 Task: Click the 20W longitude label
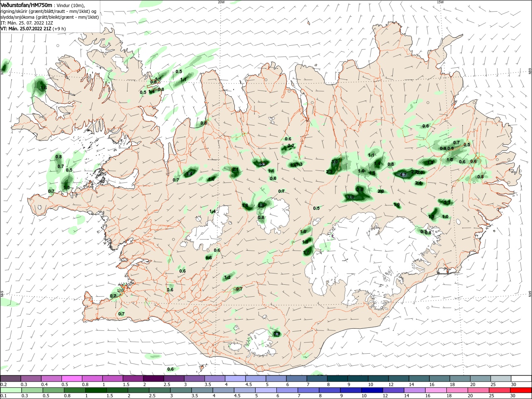221,2
